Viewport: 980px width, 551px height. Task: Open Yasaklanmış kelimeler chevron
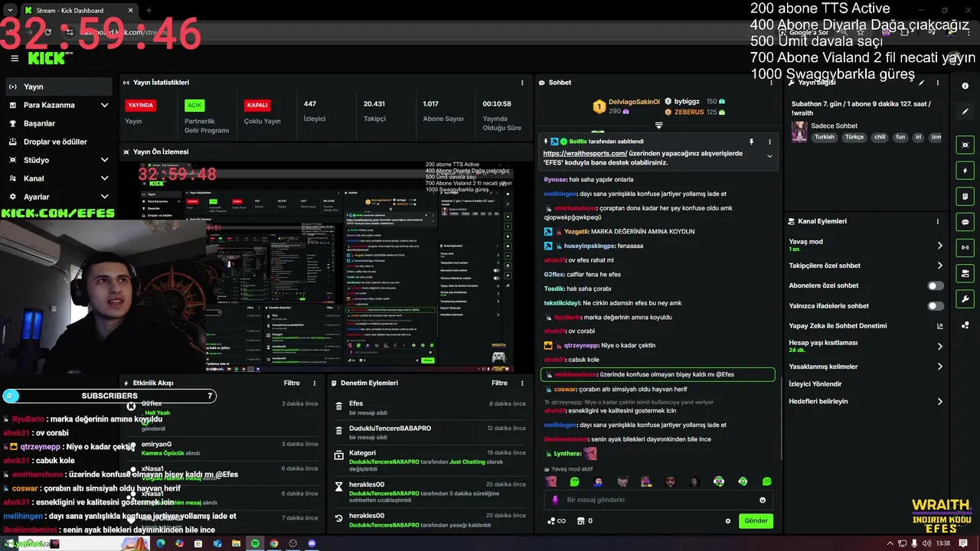click(939, 367)
